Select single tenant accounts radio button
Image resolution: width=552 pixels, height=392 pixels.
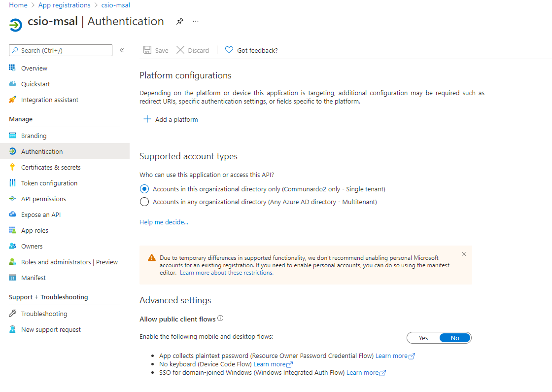pyautogui.click(x=144, y=189)
